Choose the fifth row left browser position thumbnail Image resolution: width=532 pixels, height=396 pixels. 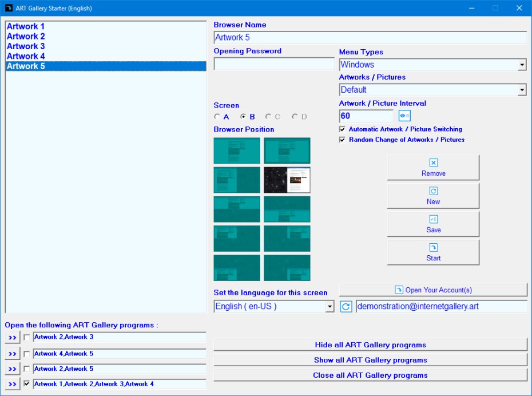[x=237, y=268]
